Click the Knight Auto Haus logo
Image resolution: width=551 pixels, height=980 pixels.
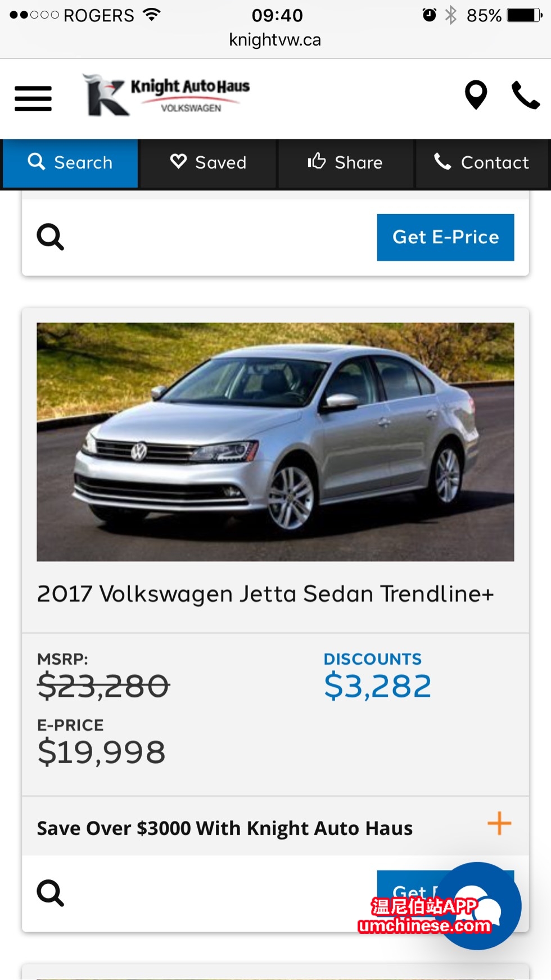tap(166, 95)
